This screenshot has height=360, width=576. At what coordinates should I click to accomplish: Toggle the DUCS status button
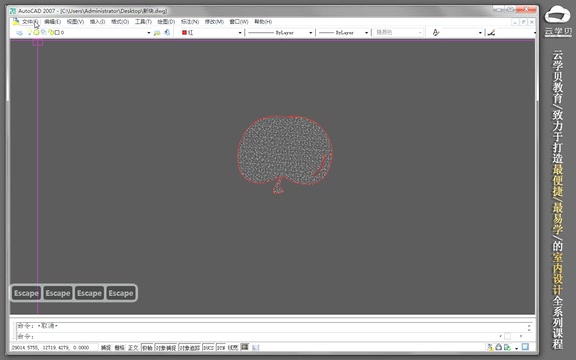pyautogui.click(x=208, y=347)
